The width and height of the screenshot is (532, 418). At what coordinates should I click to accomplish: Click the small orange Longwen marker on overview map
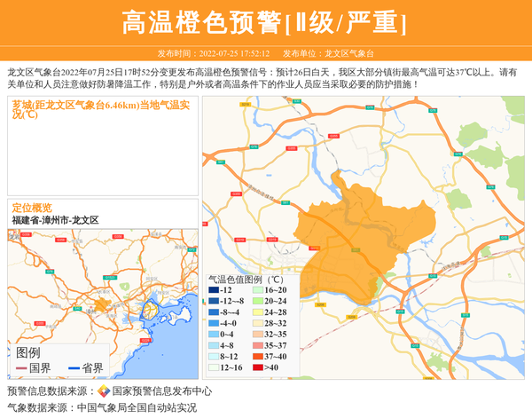[104, 304]
